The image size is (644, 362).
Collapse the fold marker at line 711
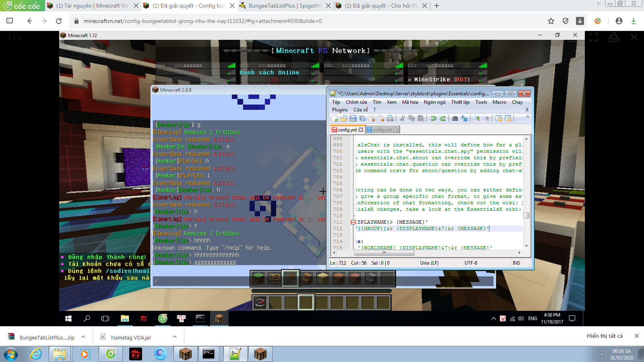click(353, 222)
